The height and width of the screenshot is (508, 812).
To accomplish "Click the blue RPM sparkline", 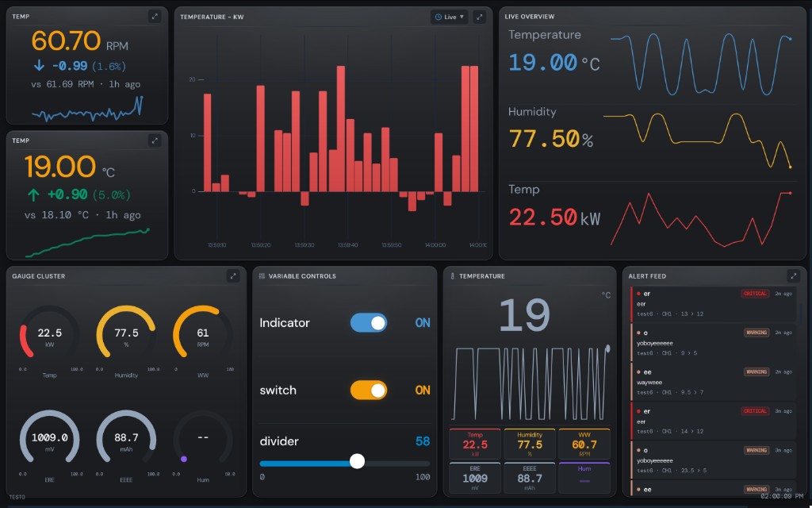I will pos(87,110).
